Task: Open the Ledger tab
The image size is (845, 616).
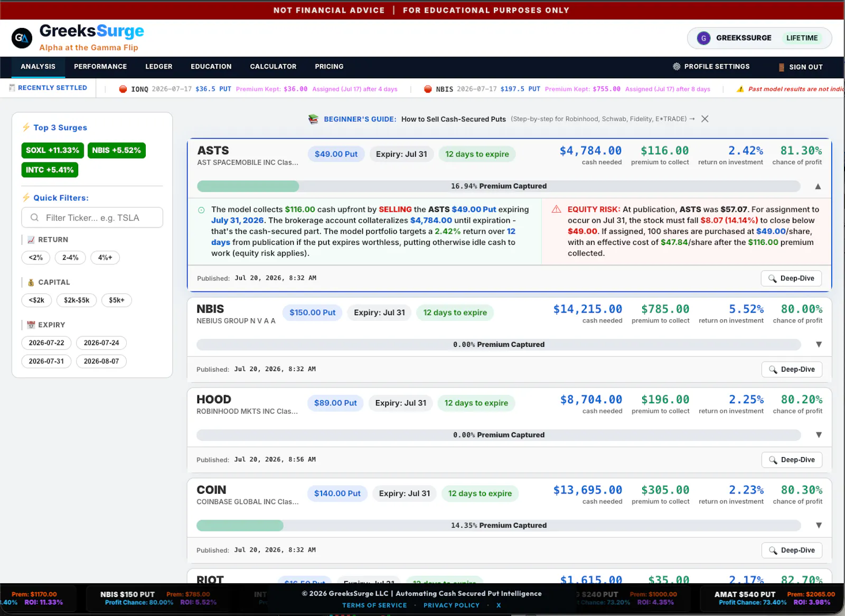Action: (159, 67)
